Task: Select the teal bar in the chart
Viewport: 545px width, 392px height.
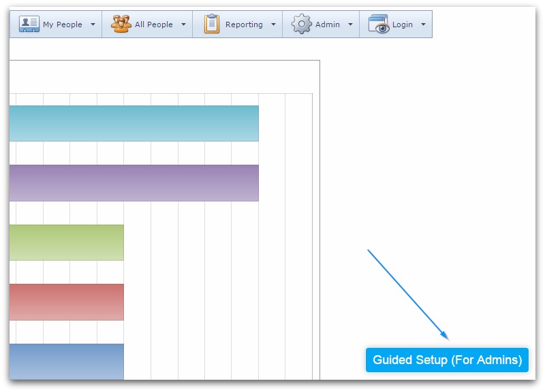Action: coord(134,124)
